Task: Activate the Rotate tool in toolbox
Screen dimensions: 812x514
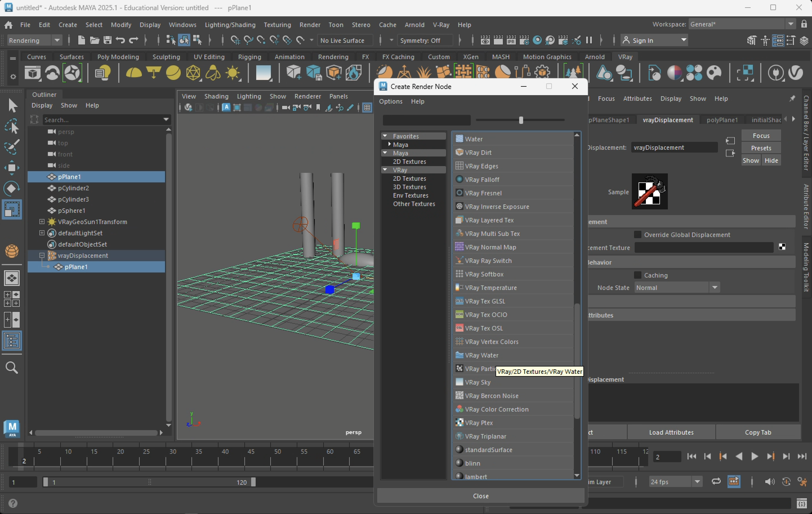Action: coord(12,188)
